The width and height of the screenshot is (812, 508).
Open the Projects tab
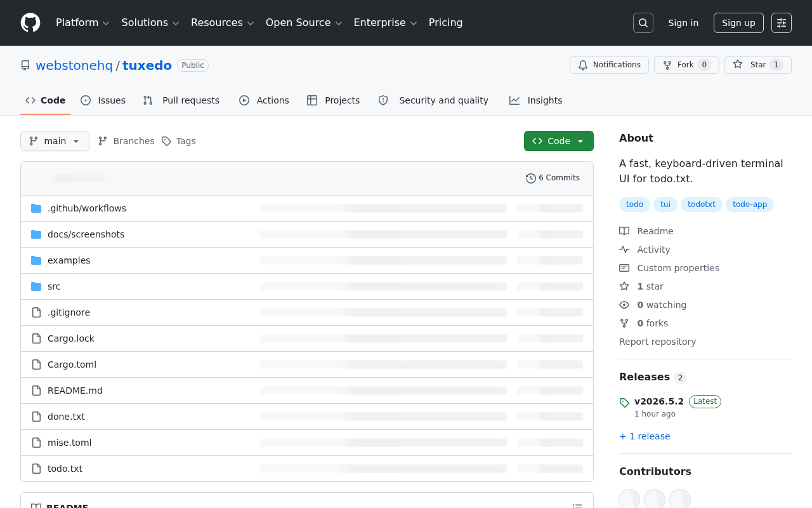click(333, 100)
